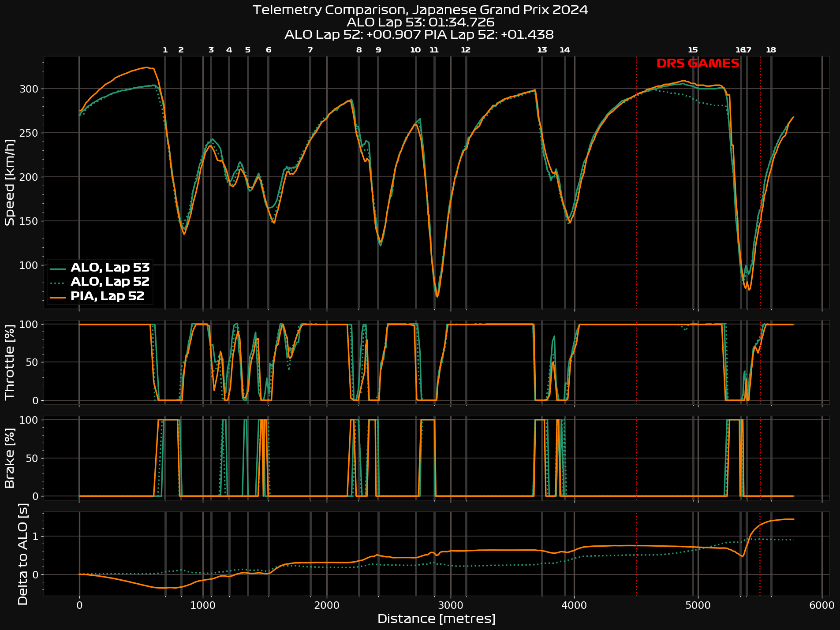840x630 pixels.
Task: Click the corner 15 marker label
Action: [x=693, y=50]
